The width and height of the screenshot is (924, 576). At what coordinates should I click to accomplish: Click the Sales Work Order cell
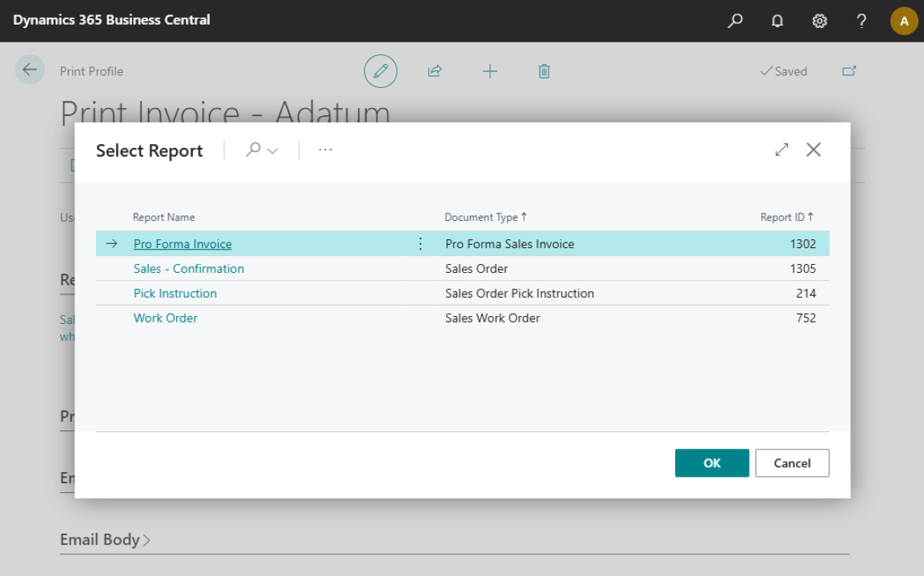tap(492, 318)
